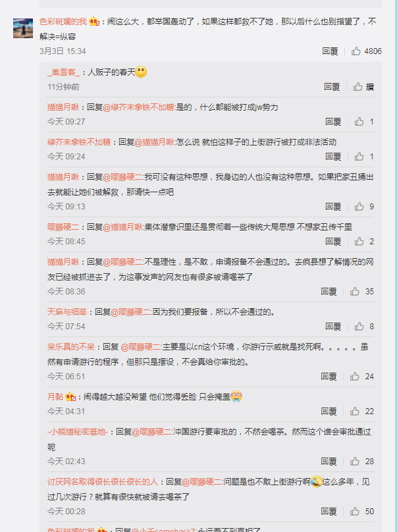Reply to the 今天 07:54 comment
Screen dimensions: 397x532
coord(333,327)
